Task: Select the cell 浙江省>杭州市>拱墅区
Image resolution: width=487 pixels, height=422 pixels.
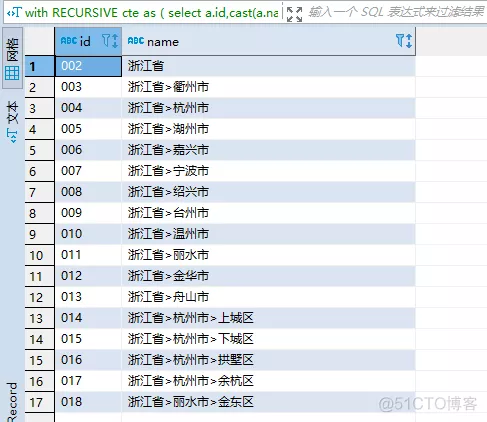Action: (269, 360)
